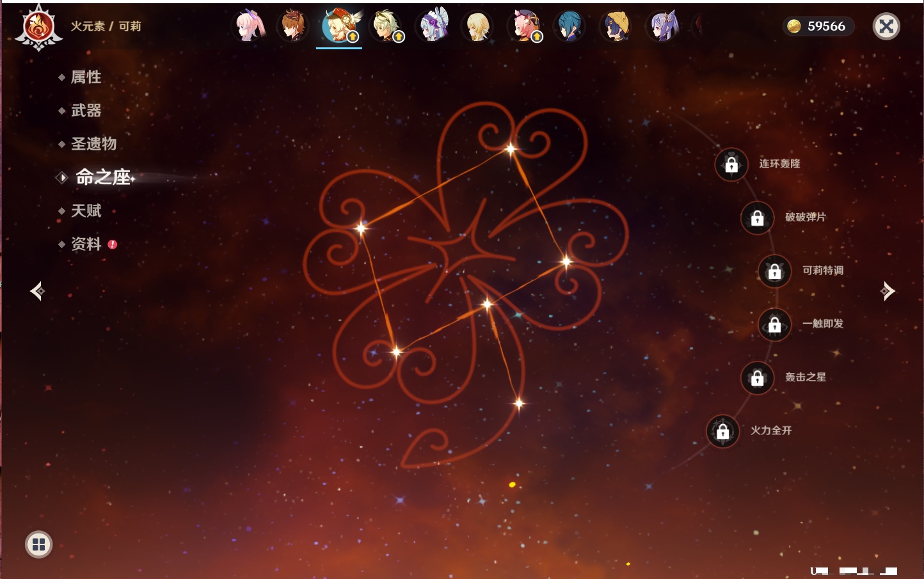
Task: Click the 火力全开 label
Action: click(x=771, y=431)
